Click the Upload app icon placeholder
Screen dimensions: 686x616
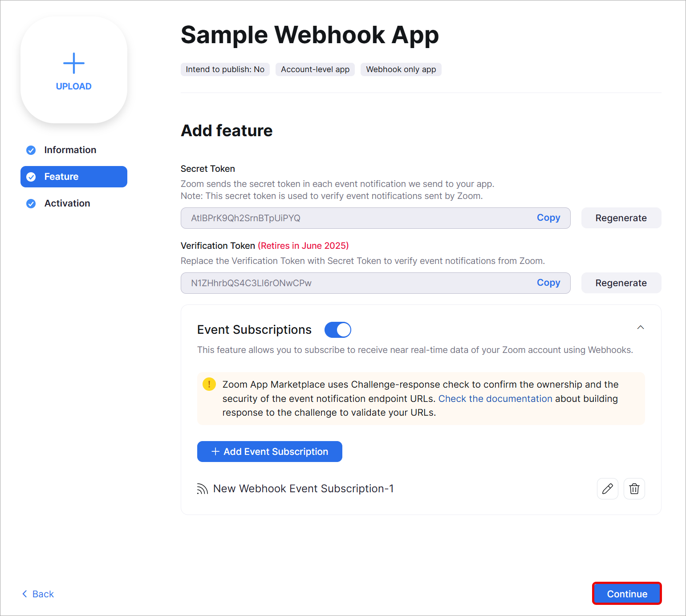pyautogui.click(x=73, y=70)
